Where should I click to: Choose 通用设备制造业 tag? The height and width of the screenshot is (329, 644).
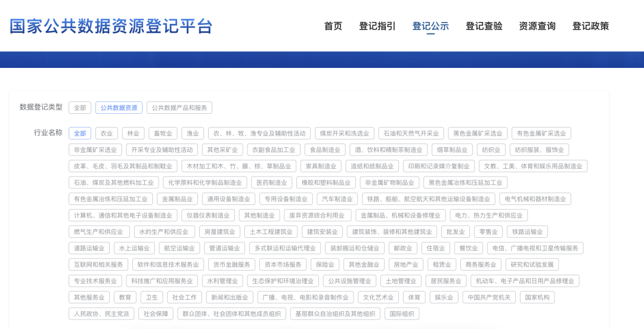[x=229, y=199]
